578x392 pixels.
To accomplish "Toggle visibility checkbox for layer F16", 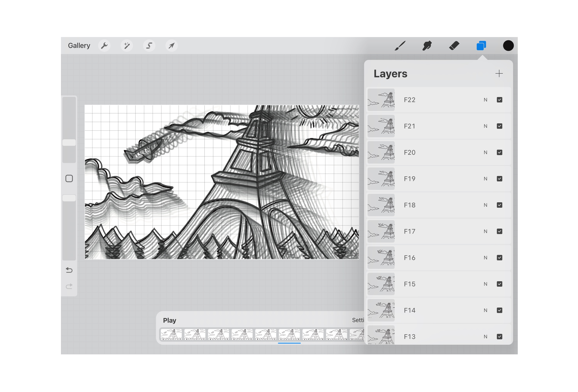I will tap(499, 258).
